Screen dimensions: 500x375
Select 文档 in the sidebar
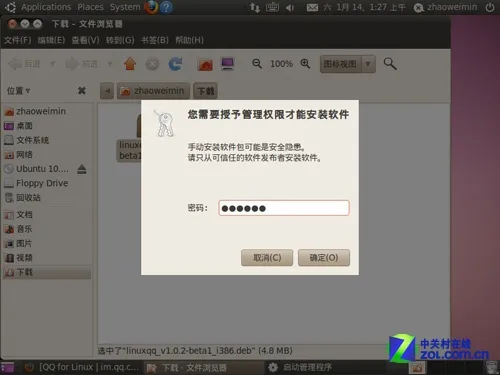tap(47, 215)
